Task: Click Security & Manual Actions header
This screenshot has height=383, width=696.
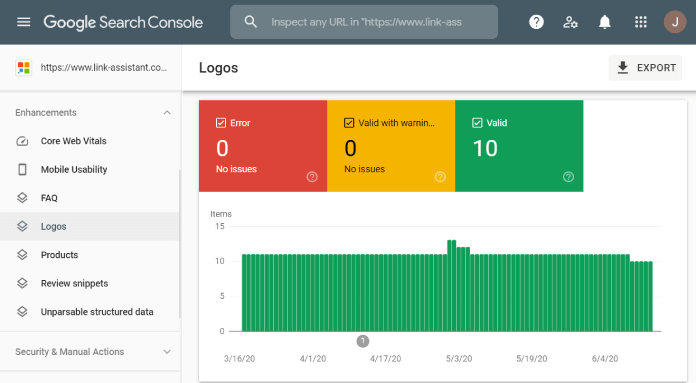Action: coord(90,352)
